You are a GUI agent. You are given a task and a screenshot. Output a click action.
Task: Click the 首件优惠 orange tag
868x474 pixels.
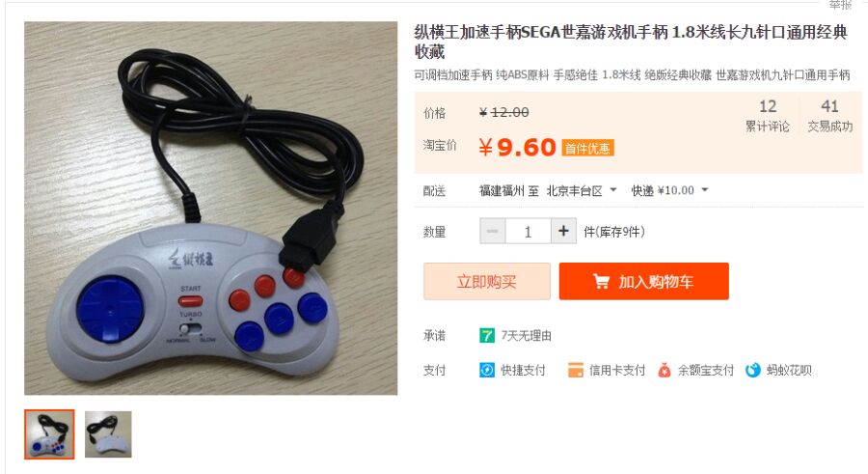coord(587,148)
